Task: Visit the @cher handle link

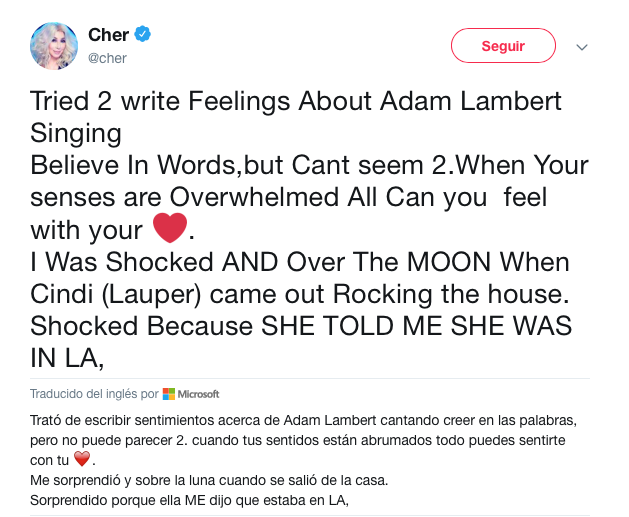Action: [x=107, y=58]
